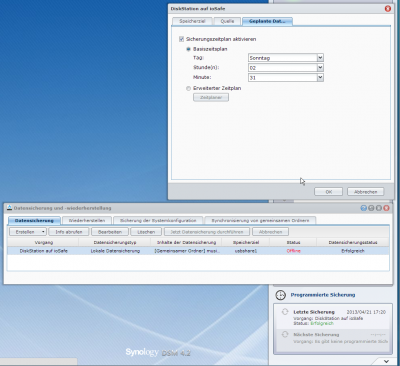This screenshot has width=400, height=366.
Task: Click Datensicherung window title bar app icon
Action: [10, 208]
